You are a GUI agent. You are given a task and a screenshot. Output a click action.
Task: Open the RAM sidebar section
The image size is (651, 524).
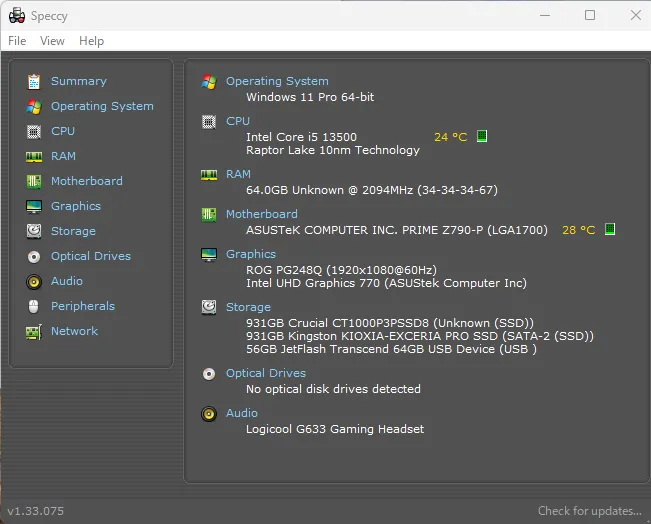coord(63,156)
